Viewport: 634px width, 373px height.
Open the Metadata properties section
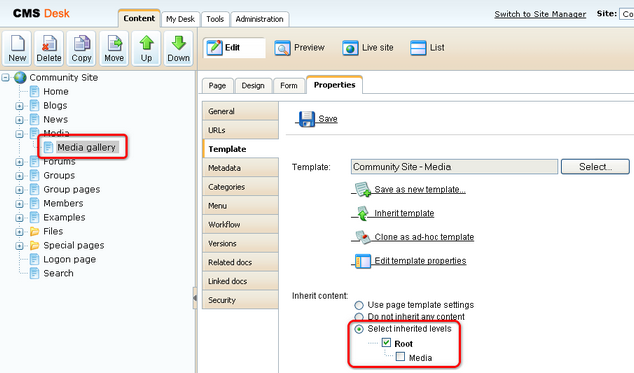[x=240, y=168]
